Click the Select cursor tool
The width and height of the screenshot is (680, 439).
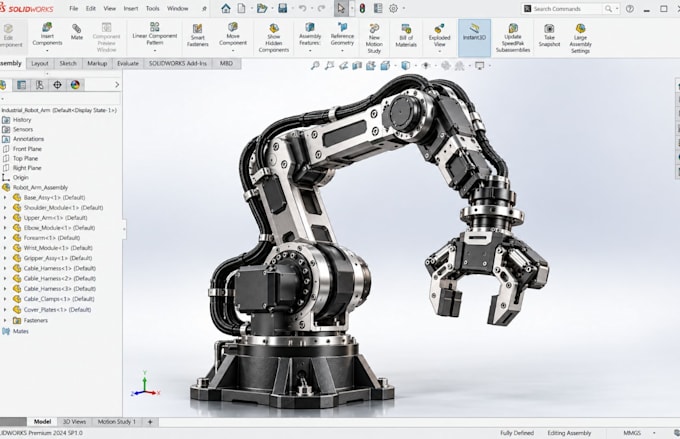pyautogui.click(x=341, y=8)
